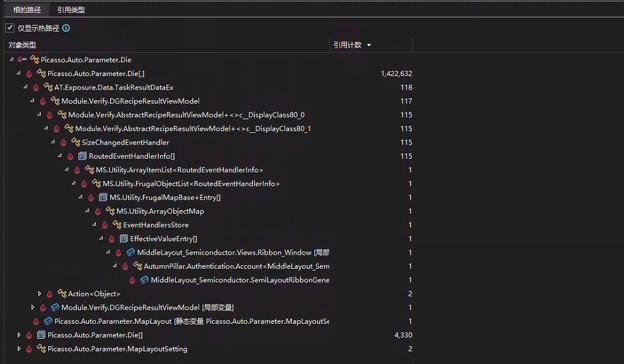
Task: Expand the Picasso.Auto.Parameter.MapLayoutSetting node
Action: pos(19,349)
